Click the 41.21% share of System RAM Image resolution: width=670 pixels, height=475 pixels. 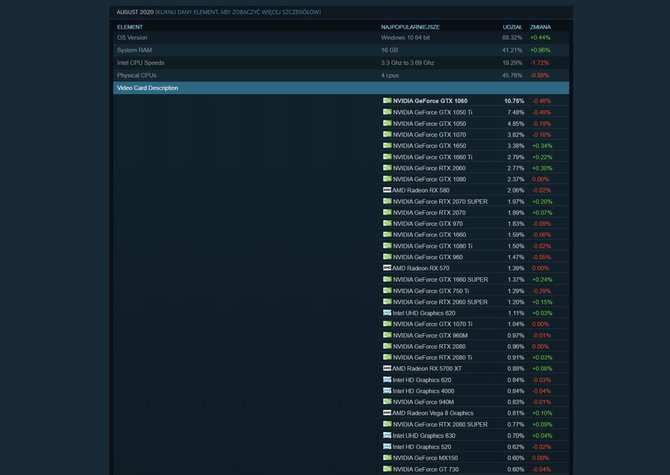512,50
